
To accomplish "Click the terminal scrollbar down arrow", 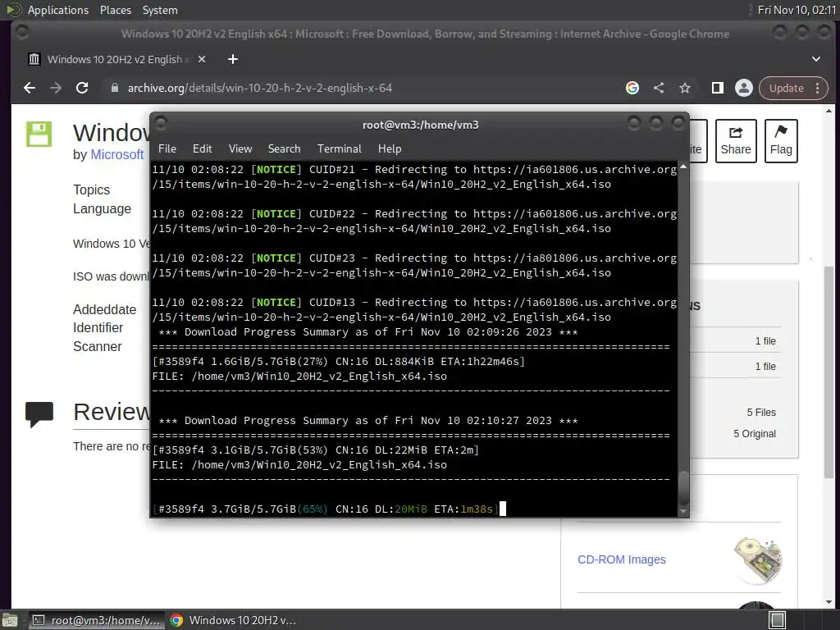I will pos(683,512).
